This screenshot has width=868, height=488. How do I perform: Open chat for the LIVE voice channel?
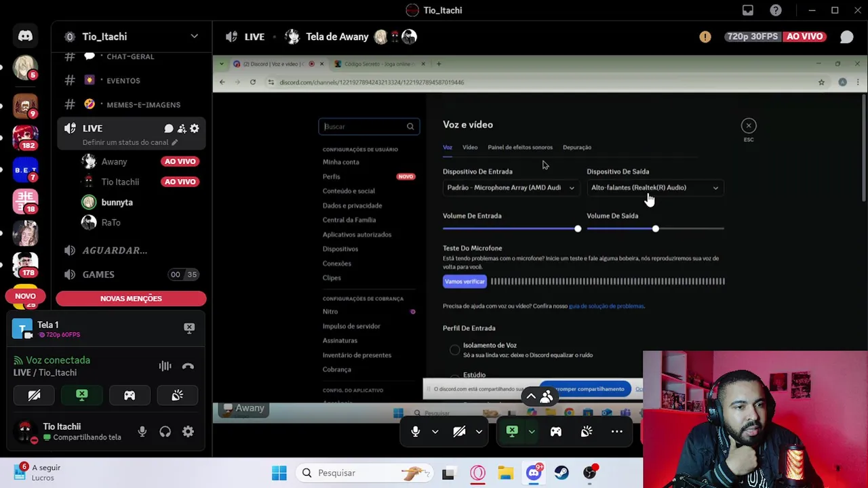tap(169, 128)
